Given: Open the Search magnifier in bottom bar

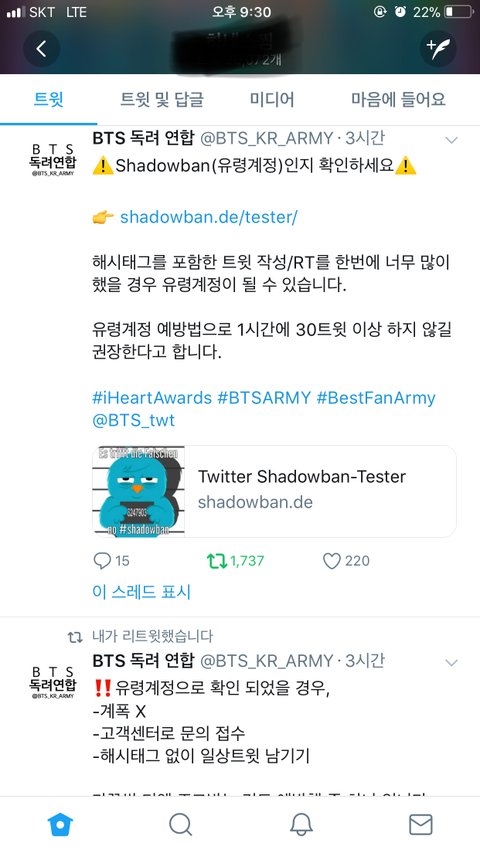Looking at the screenshot, I should tap(180, 825).
